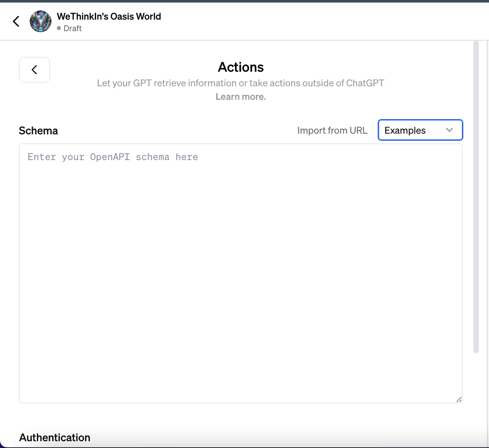This screenshot has width=489, height=448.
Task: Click the WeThinkIn's Oasis World title
Action: pos(109,16)
